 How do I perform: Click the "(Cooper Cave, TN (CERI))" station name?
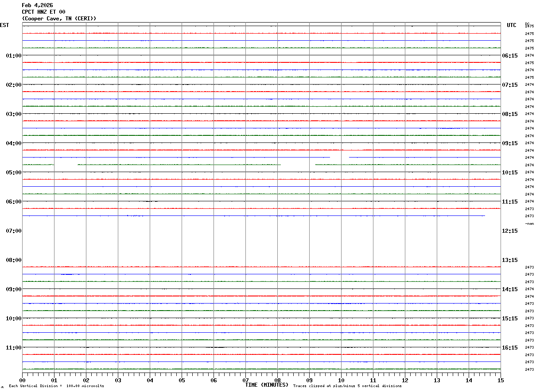[59, 19]
